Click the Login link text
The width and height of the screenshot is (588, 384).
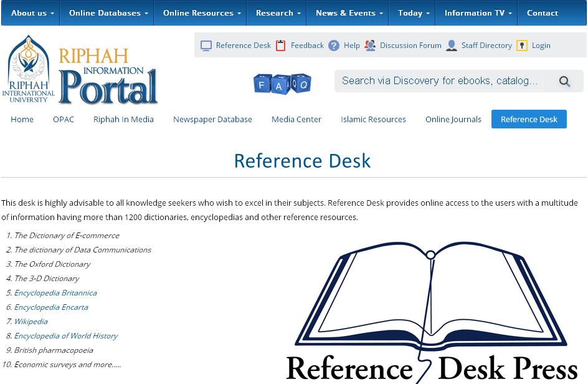[541, 46]
